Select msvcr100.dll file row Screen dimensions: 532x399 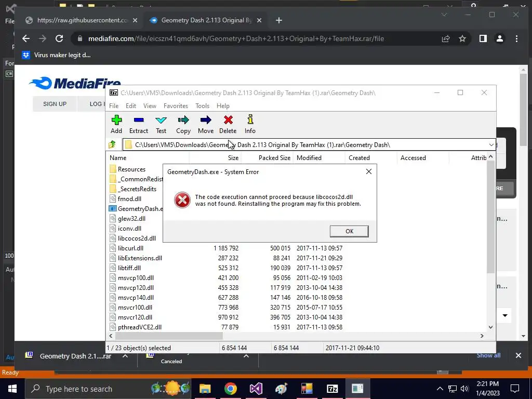(225, 307)
